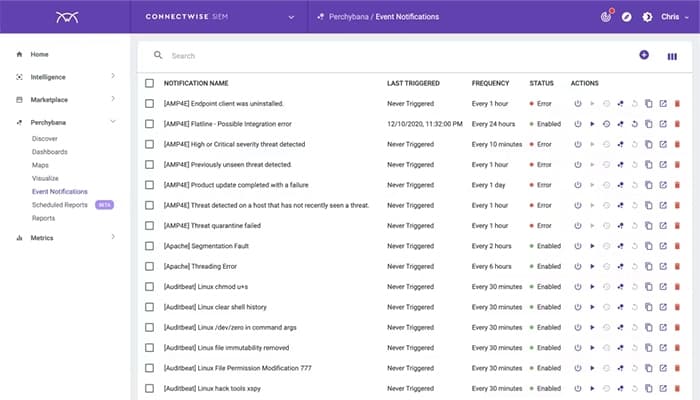Click the search magnifier icon
The image size is (700, 400).
(x=158, y=55)
